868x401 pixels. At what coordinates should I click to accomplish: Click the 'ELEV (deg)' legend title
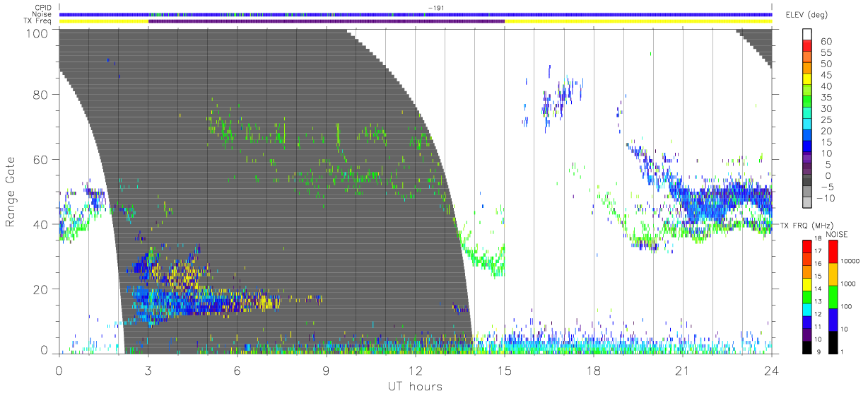[x=807, y=15]
